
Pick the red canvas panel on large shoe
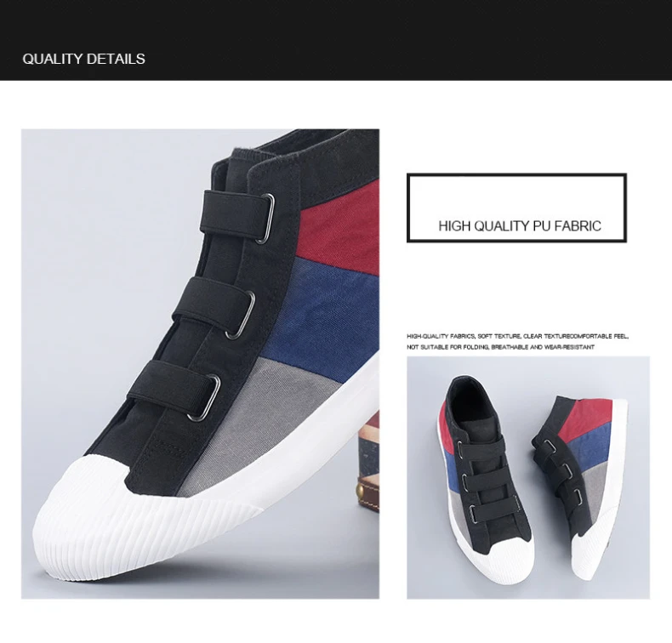tap(341, 229)
